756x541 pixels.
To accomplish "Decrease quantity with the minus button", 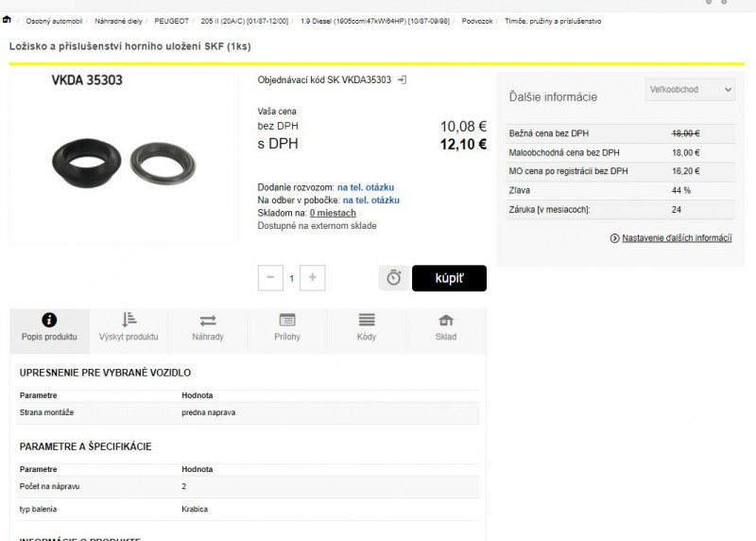I will (x=270, y=278).
